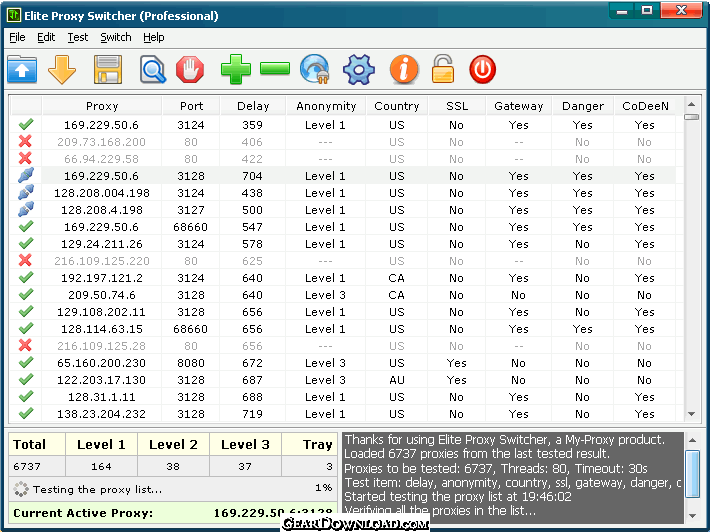Click the orange download arrow icon
Image resolution: width=710 pixels, height=532 pixels.
point(62,70)
